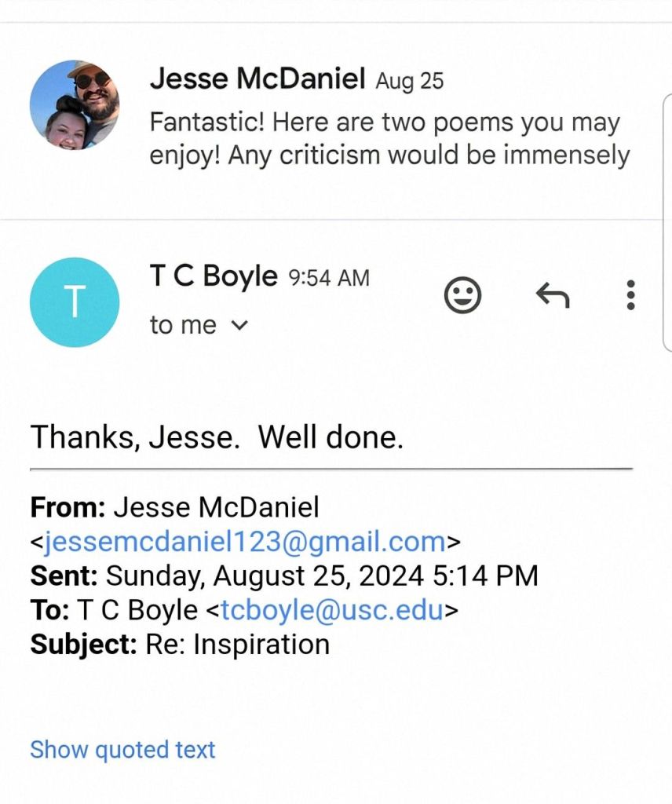This screenshot has width=672, height=804.
Task: Add an emoji reaction to the message
Action: click(462, 296)
